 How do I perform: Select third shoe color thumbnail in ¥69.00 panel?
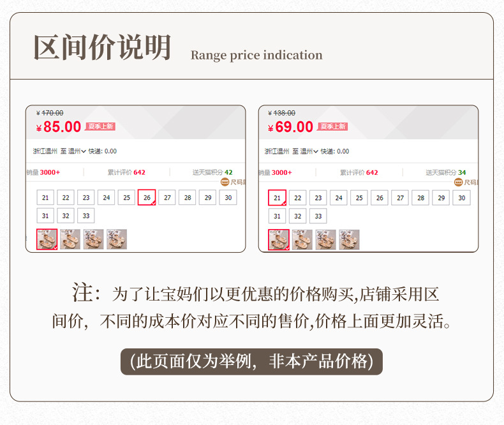[326, 239]
